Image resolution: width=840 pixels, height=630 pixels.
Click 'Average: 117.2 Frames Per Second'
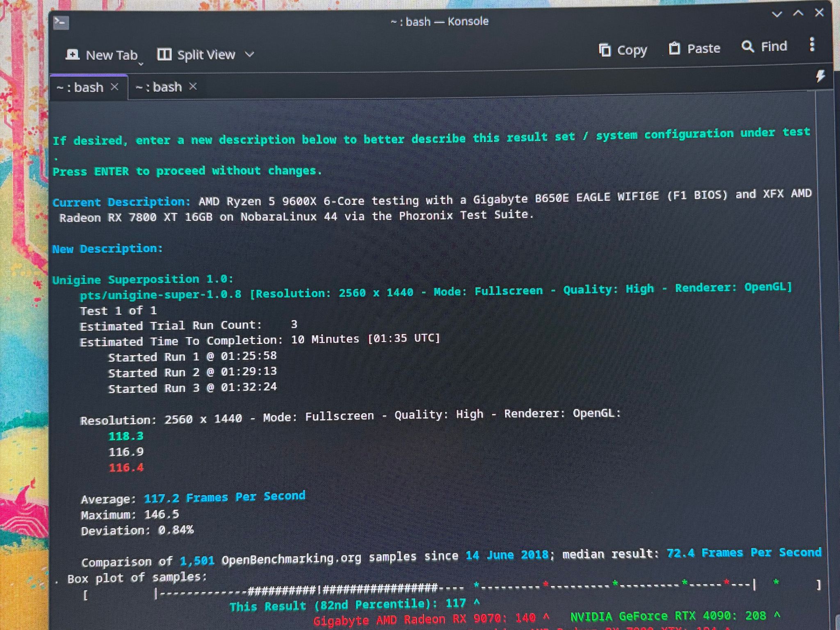[x=193, y=498]
